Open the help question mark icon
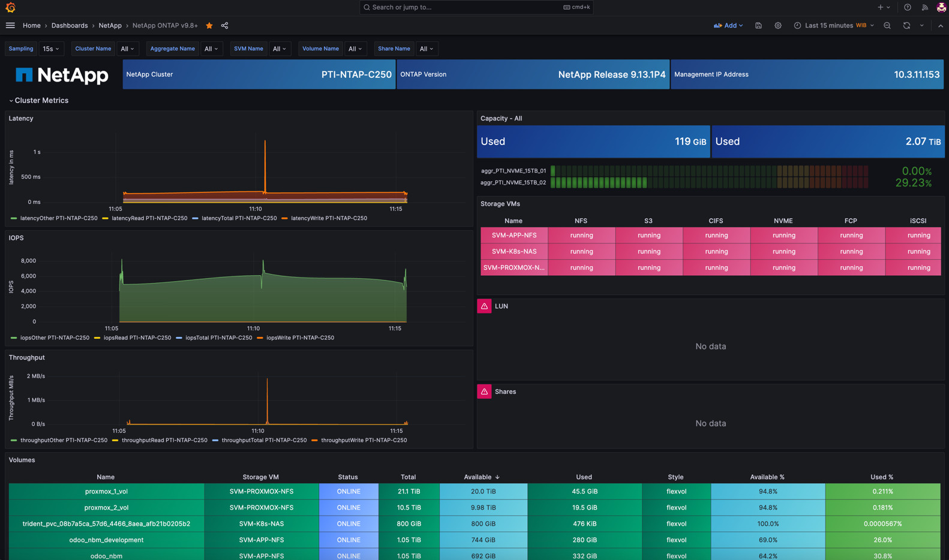This screenshot has height=560, width=949. 907,7
